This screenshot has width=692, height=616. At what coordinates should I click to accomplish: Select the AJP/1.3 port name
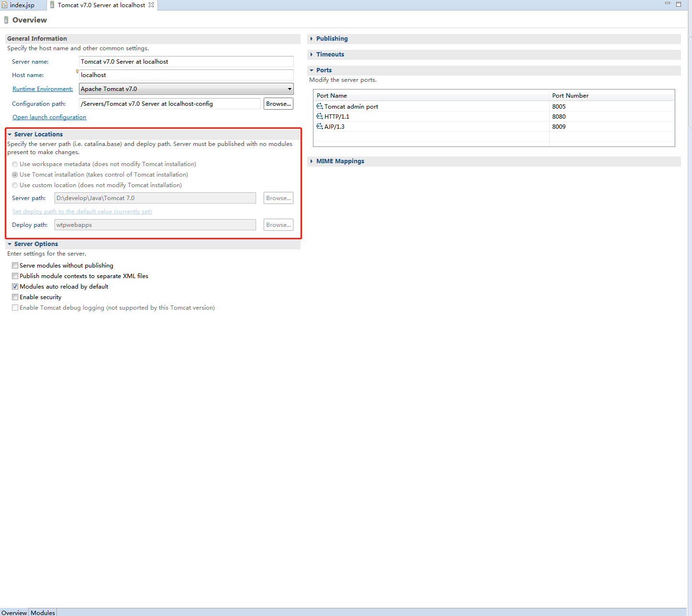[335, 126]
